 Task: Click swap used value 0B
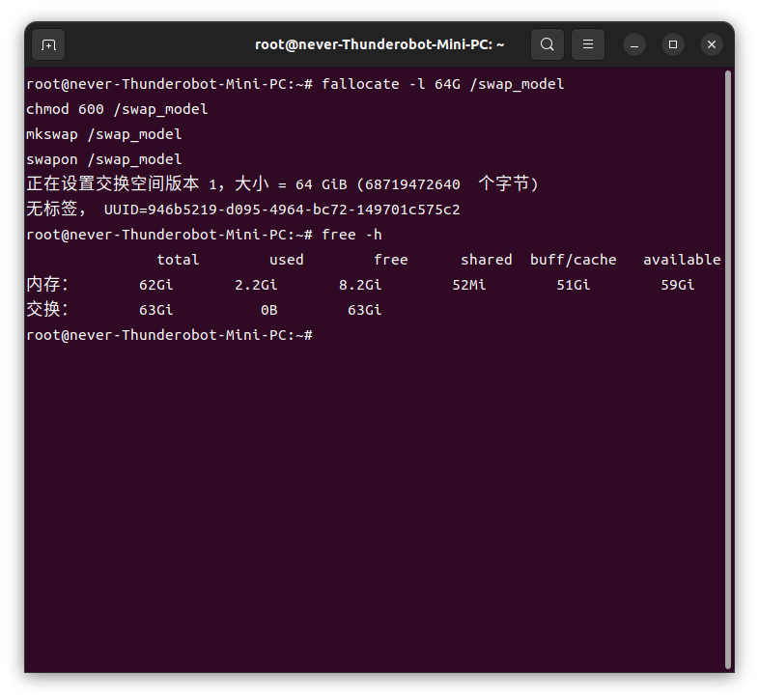tap(269, 310)
